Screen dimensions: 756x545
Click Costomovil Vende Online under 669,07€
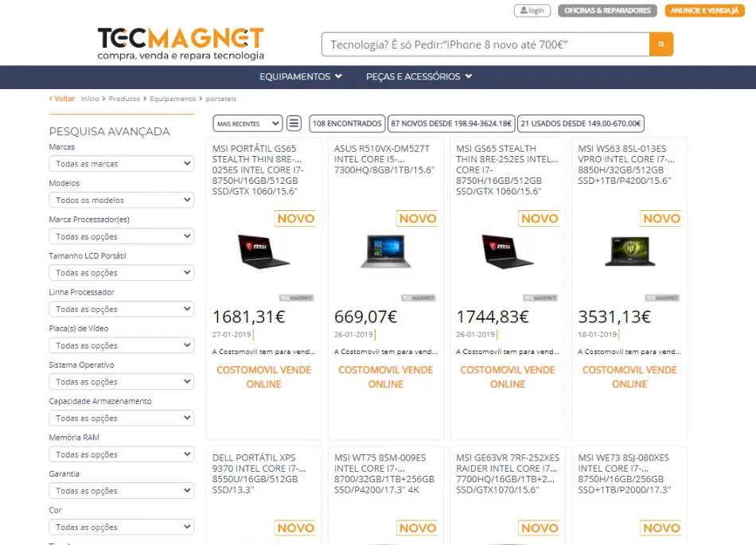point(386,377)
